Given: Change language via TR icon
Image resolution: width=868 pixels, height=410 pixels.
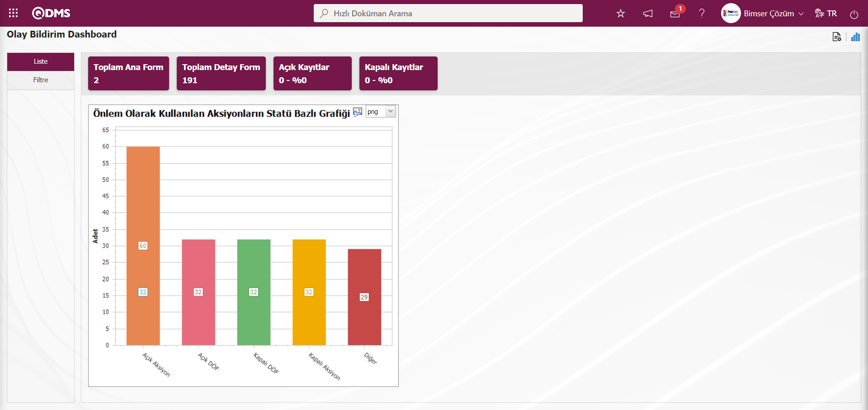Looking at the screenshot, I should 826,14.
